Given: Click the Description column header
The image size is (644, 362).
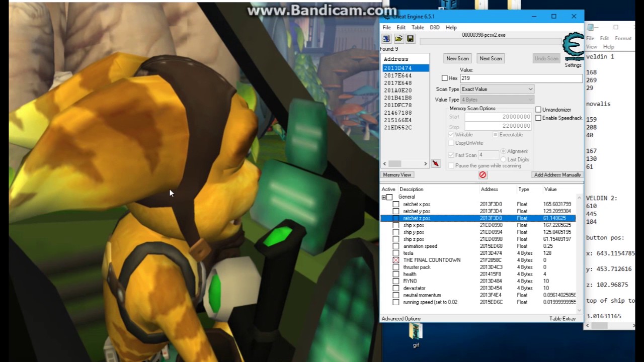Looking at the screenshot, I should pos(411,190).
